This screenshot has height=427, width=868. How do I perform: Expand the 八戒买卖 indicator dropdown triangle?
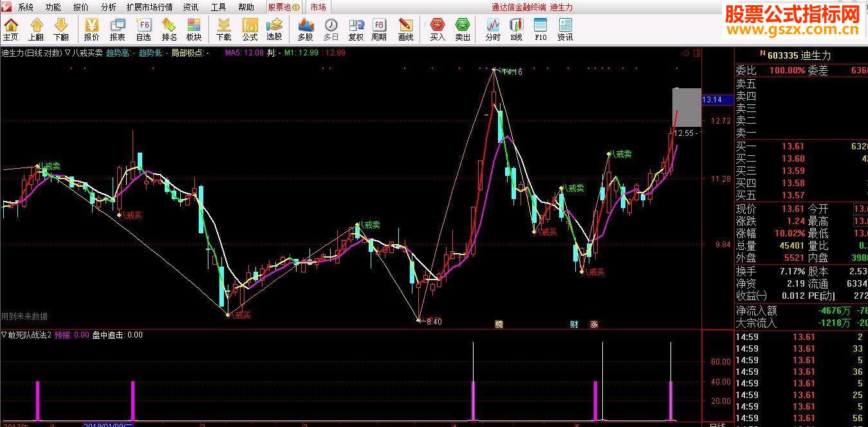pyautogui.click(x=68, y=53)
